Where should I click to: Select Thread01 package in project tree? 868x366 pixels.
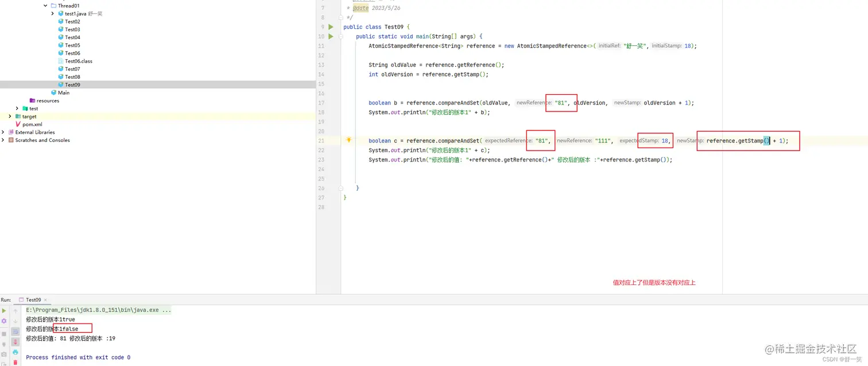(x=68, y=6)
